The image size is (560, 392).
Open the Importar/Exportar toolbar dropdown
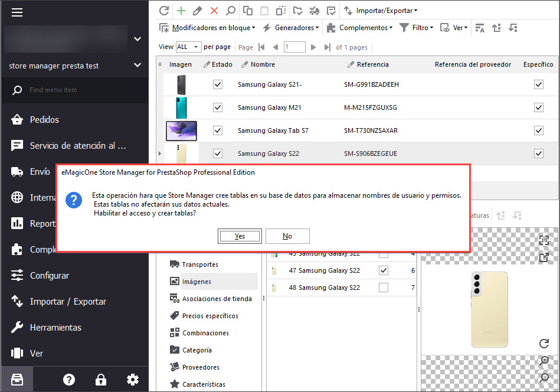pyautogui.click(x=381, y=11)
